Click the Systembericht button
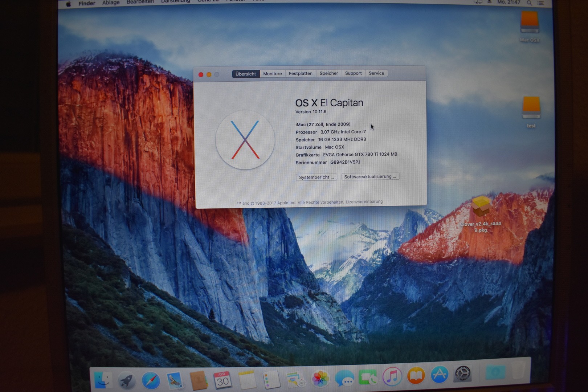This screenshot has height=392, width=588. (x=317, y=177)
